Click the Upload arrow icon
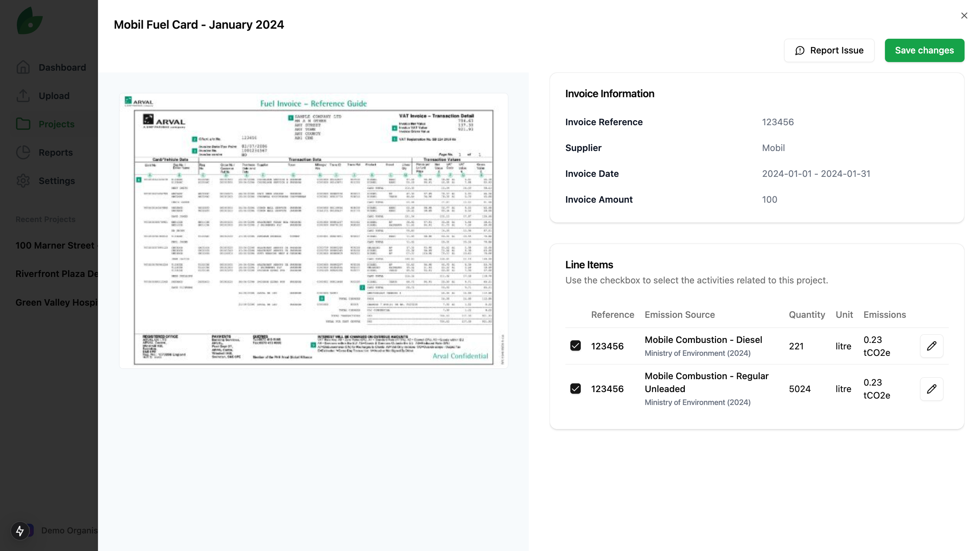Image resolution: width=980 pixels, height=551 pixels. (23, 96)
